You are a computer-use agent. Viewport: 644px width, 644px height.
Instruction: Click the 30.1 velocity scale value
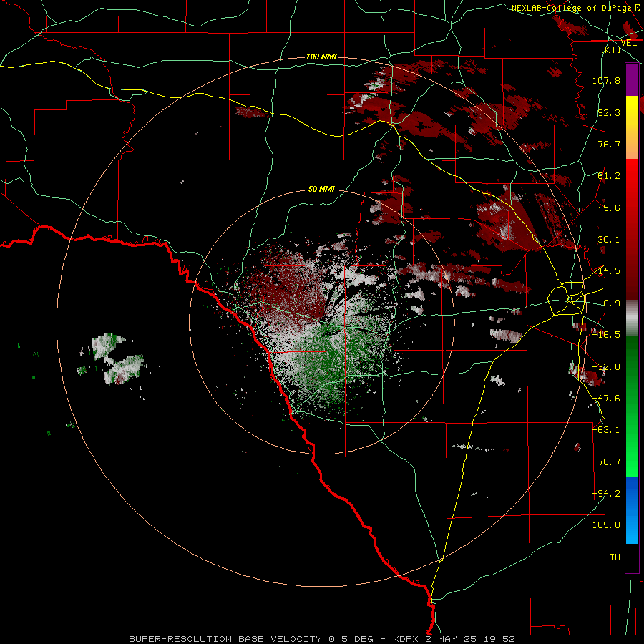(x=609, y=240)
